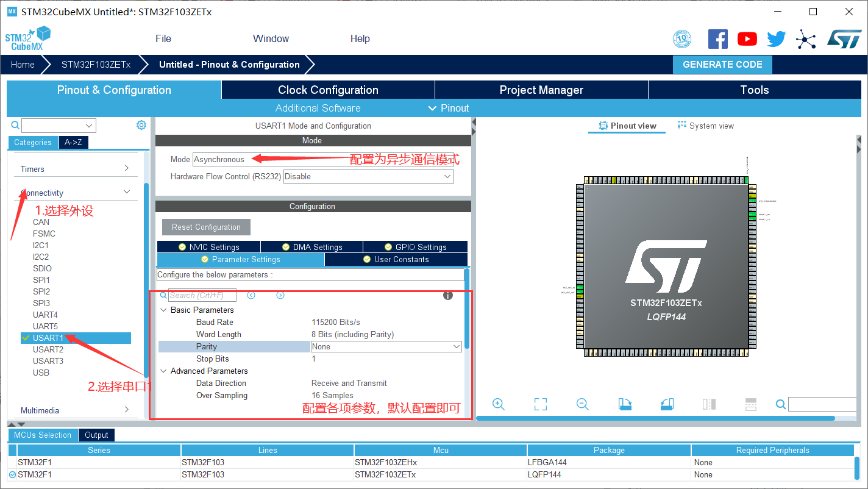The height and width of the screenshot is (489, 868).
Task: Open the Help menu
Action: point(360,38)
